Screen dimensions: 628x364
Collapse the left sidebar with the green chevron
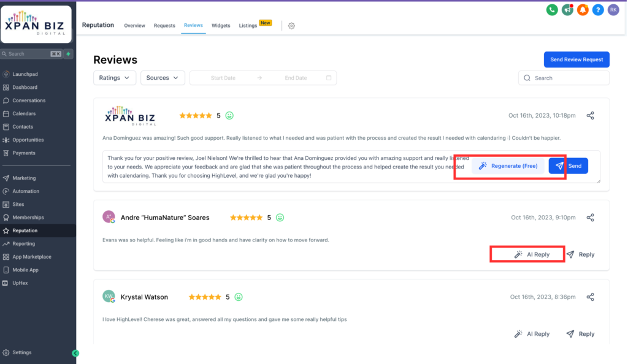(x=75, y=353)
